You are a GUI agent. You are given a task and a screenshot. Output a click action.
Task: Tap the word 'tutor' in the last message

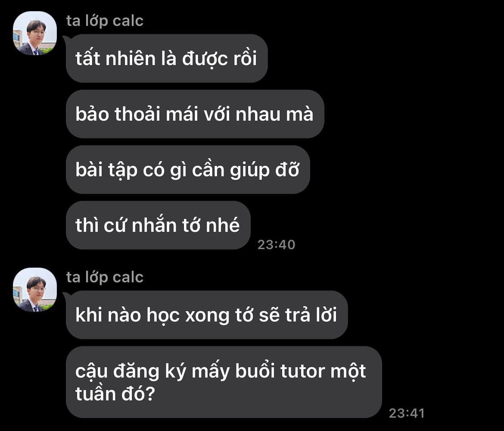[x=302, y=371]
